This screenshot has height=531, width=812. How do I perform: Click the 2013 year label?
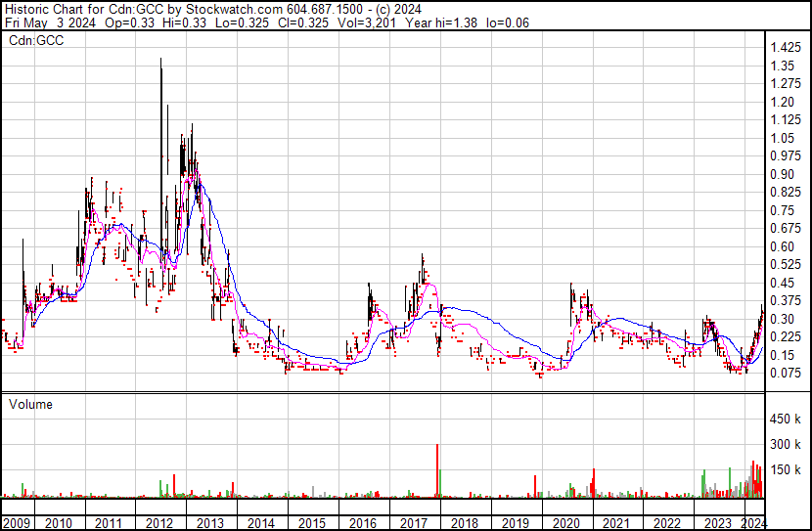[x=209, y=523]
